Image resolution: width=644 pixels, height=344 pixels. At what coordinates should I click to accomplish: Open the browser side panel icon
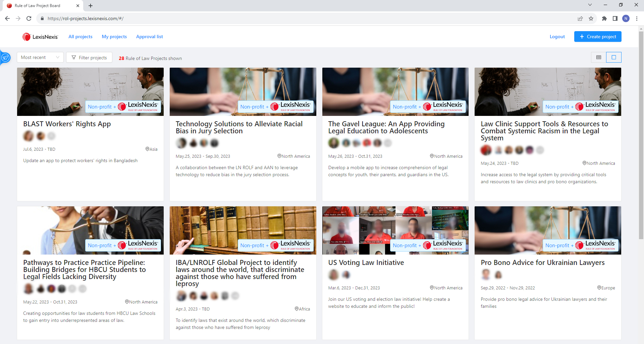tap(615, 18)
